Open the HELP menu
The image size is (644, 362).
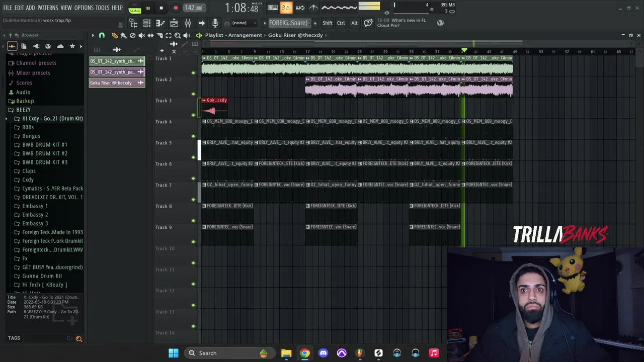coord(117,8)
